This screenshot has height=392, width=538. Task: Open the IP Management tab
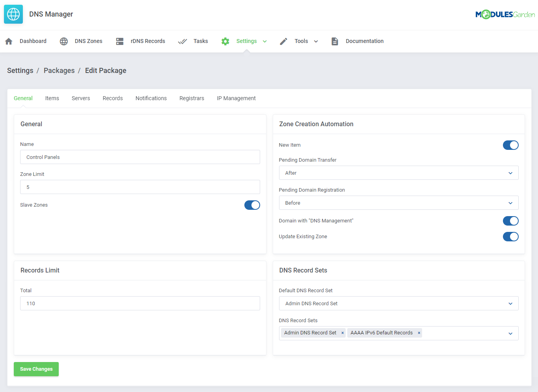point(236,98)
